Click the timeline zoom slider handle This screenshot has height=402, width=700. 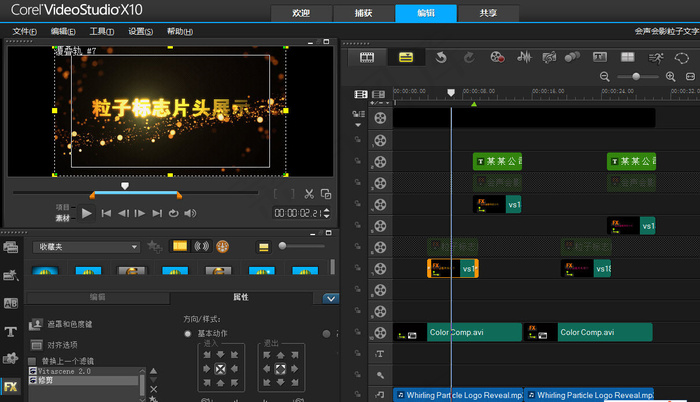635,77
